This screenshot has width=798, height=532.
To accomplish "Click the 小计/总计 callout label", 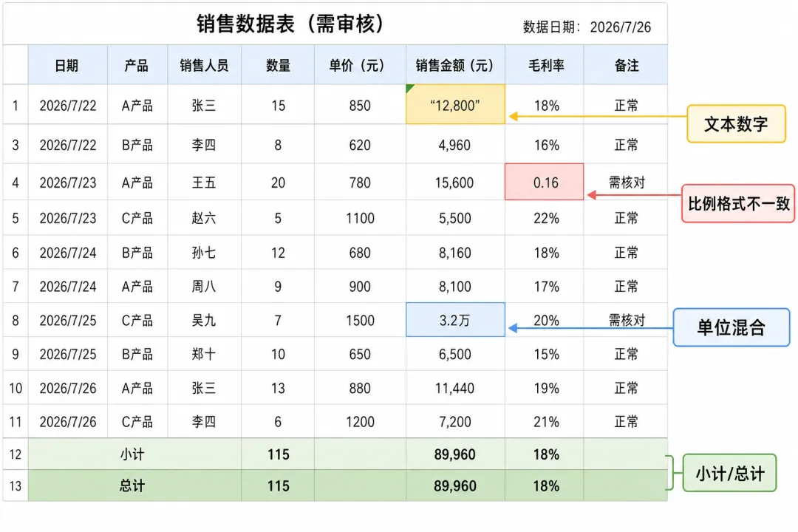I will (x=730, y=473).
